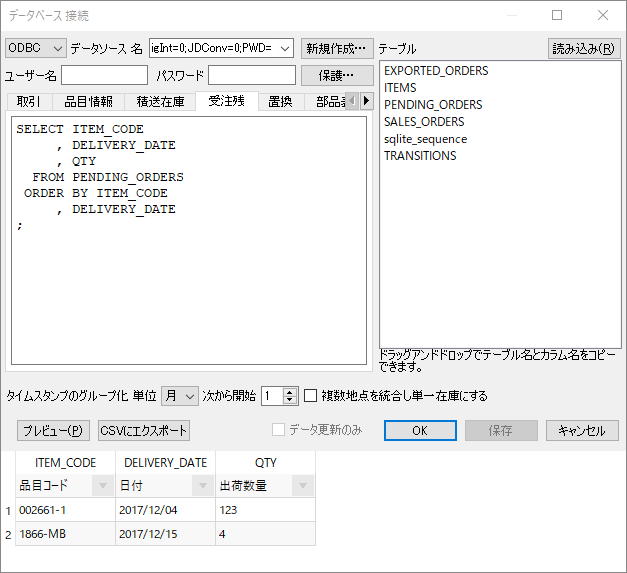Switch to the 積送在庫 tab

160,101
